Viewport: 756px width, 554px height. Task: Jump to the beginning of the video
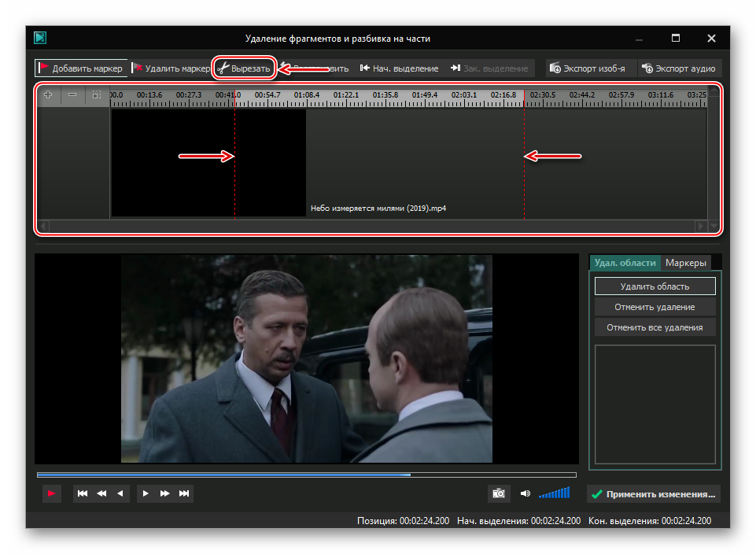coord(83,493)
